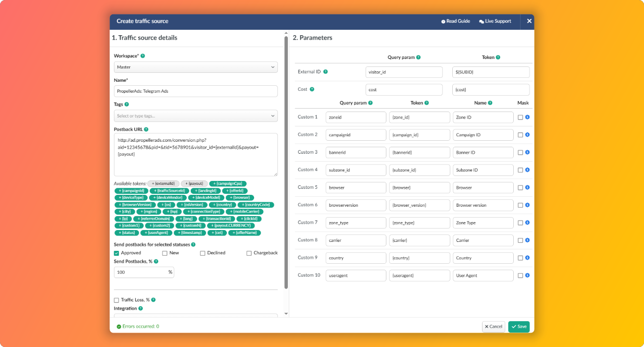Screen dimensions: 644x347
Task: Enable the Chargeback status checkbox
Action: point(249,253)
